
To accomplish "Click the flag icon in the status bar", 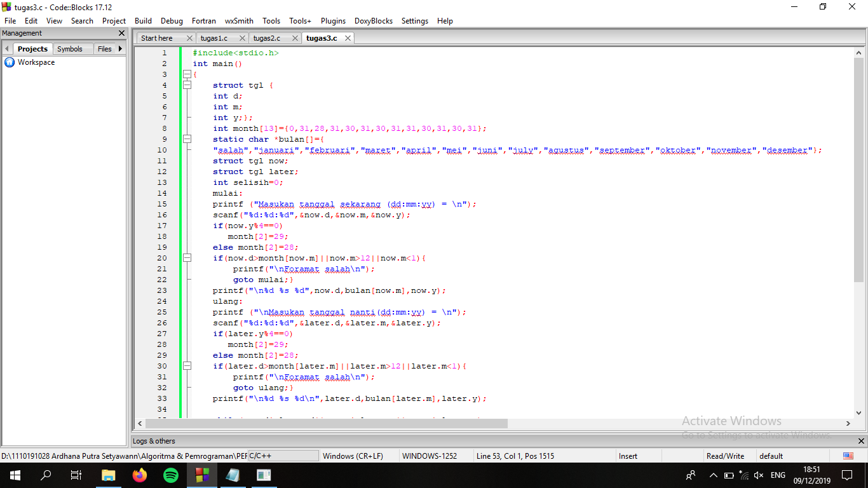I will 848,456.
